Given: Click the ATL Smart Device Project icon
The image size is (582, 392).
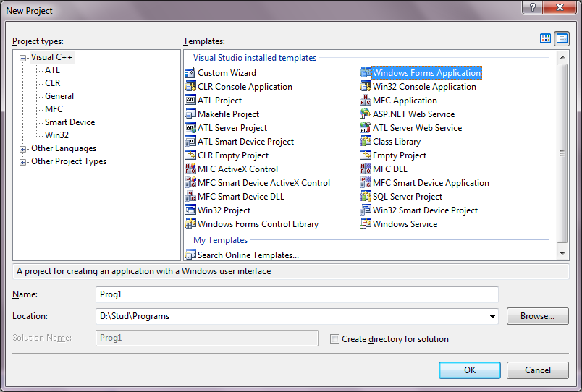Looking at the screenshot, I should tap(190, 141).
